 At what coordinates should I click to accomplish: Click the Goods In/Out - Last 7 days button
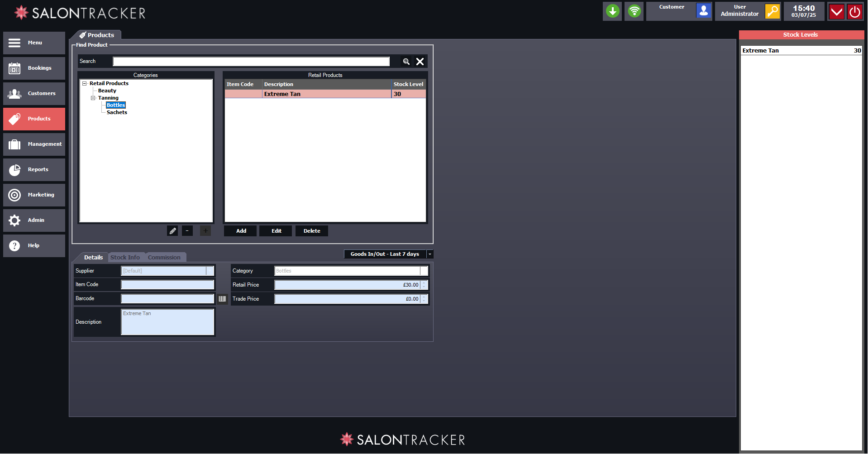pyautogui.click(x=385, y=254)
